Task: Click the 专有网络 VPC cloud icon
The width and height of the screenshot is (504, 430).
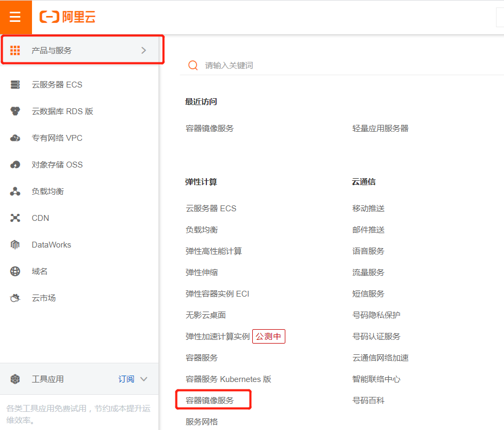Action: point(15,138)
